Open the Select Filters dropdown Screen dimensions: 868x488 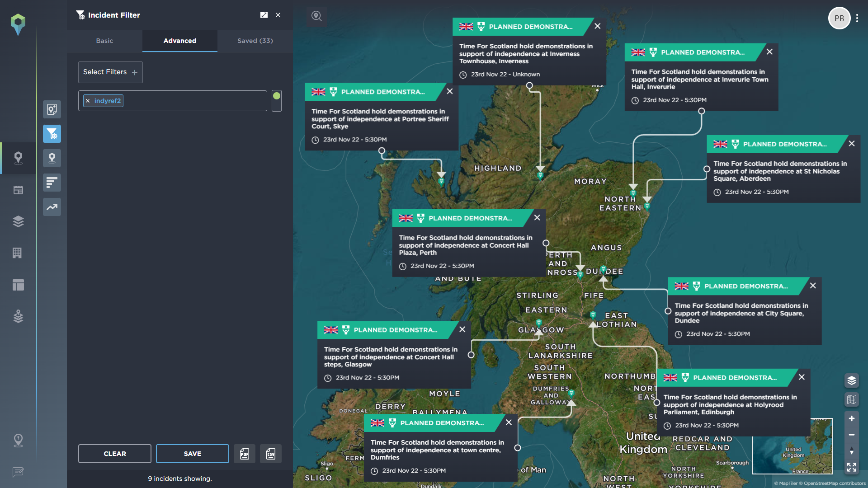(x=110, y=72)
